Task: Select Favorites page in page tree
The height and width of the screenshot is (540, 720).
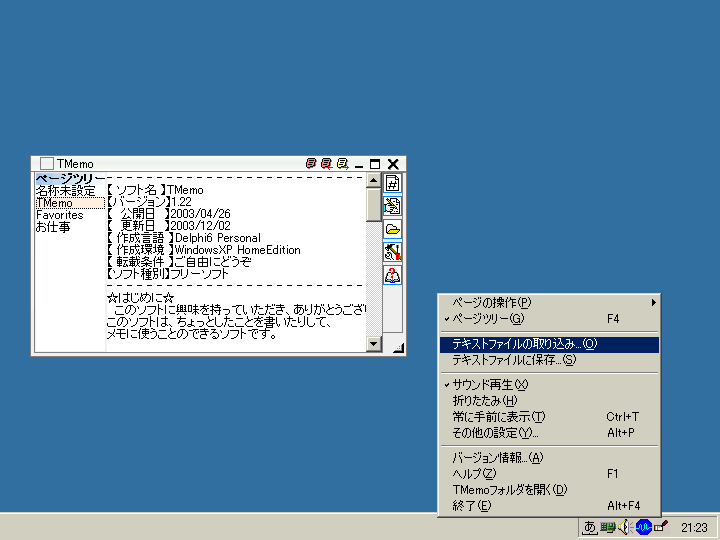Action: click(60, 215)
